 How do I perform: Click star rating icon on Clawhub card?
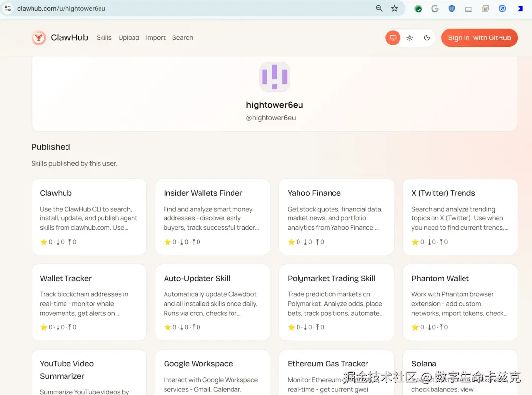tap(43, 242)
